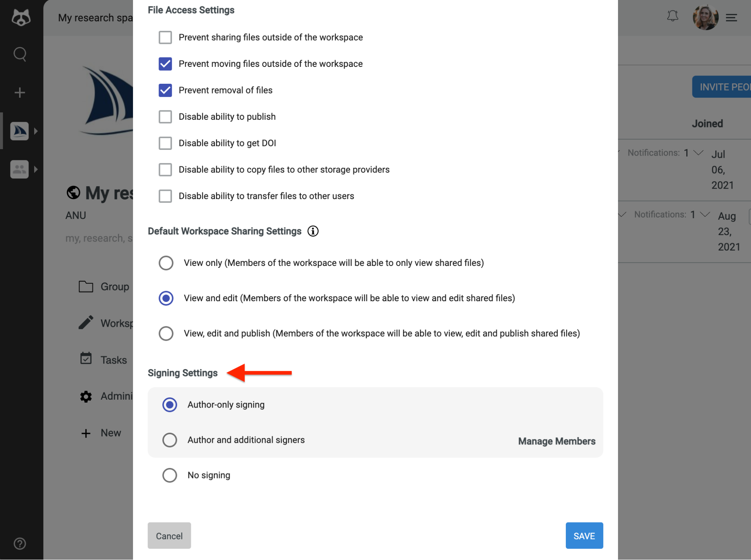The image size is (751, 560).
Task: Click the info icon beside sharing settings heading
Action: click(x=313, y=231)
